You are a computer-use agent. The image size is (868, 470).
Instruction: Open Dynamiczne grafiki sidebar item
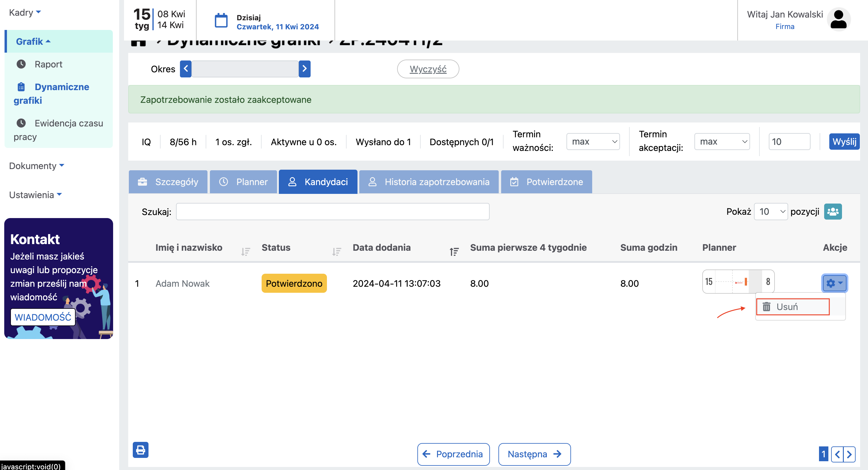(51, 94)
